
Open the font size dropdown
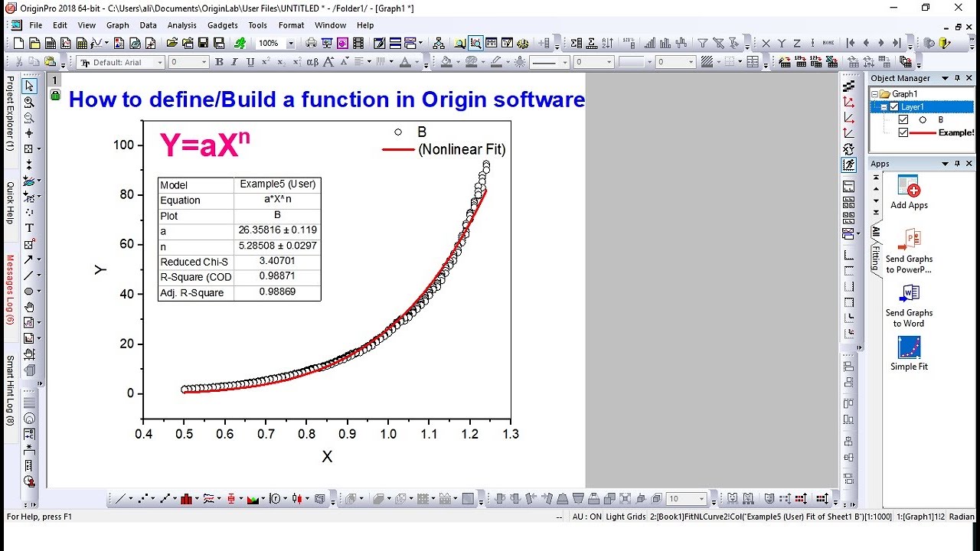click(203, 62)
